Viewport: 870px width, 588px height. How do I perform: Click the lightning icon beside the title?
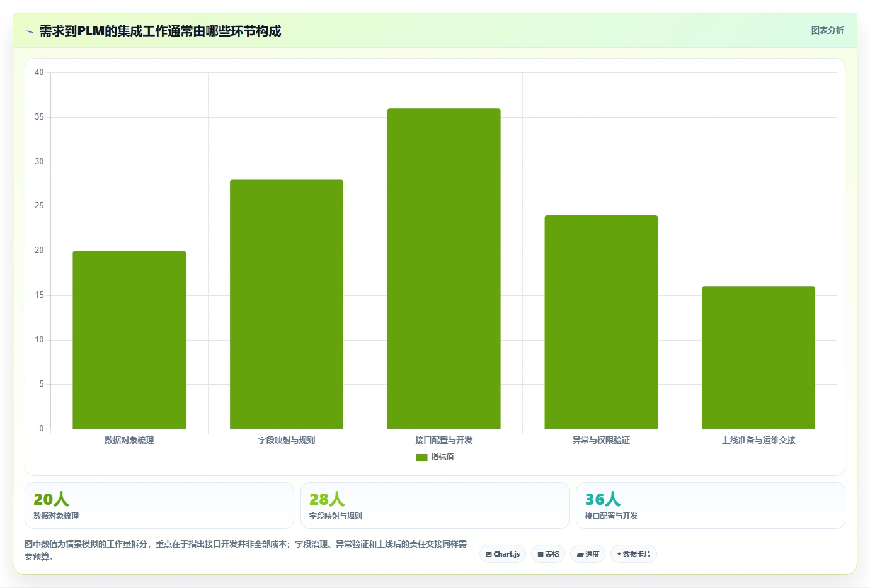30,31
